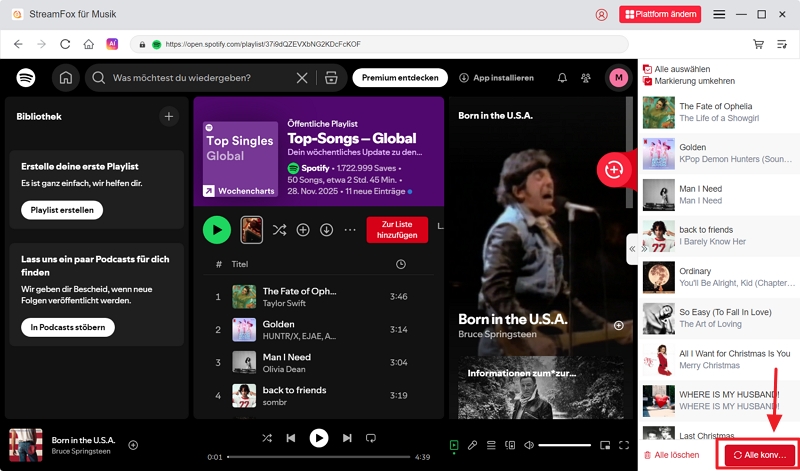Toggle the Alle auswählen checkbox

647,69
